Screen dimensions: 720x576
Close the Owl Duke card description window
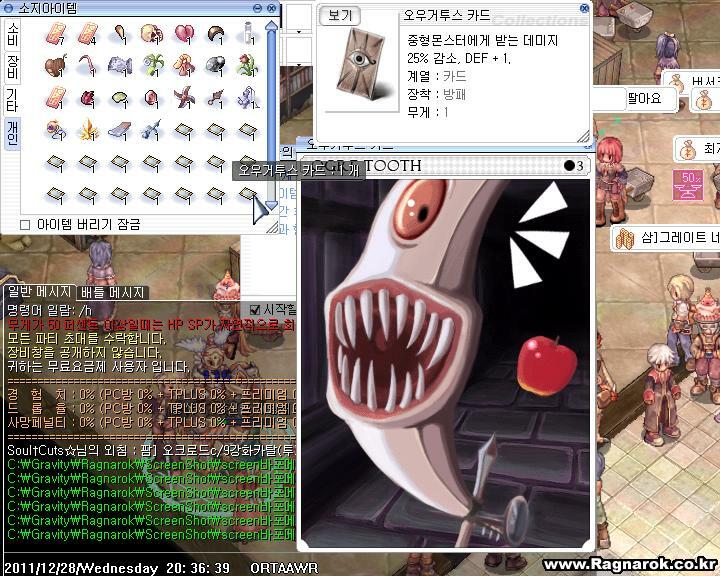(584, 8)
